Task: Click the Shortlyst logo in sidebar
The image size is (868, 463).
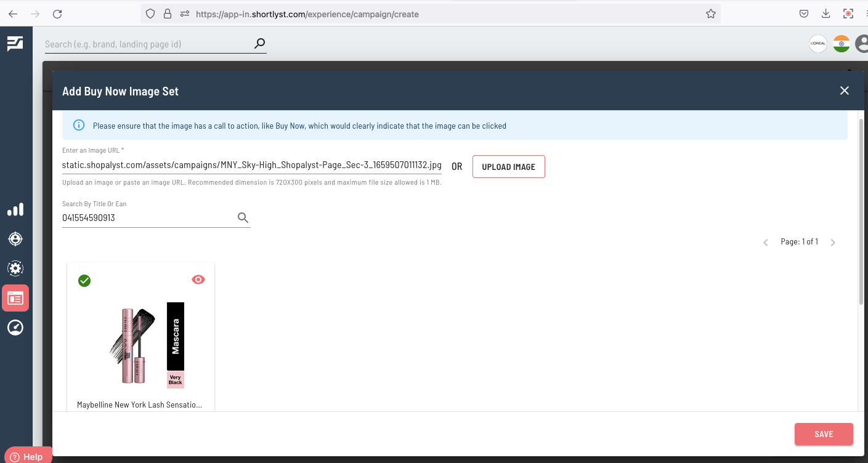Action: point(15,43)
